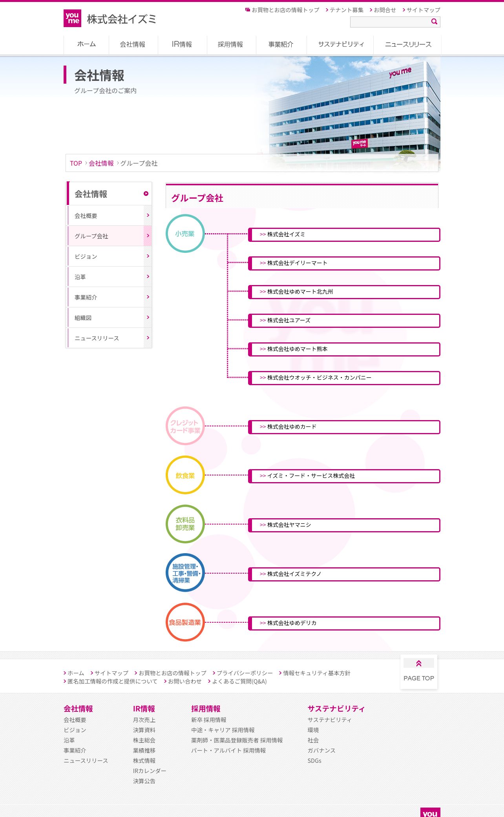Open 会社概要 in the sidebar
Image resolution: width=504 pixels, height=817 pixels.
[x=110, y=216]
